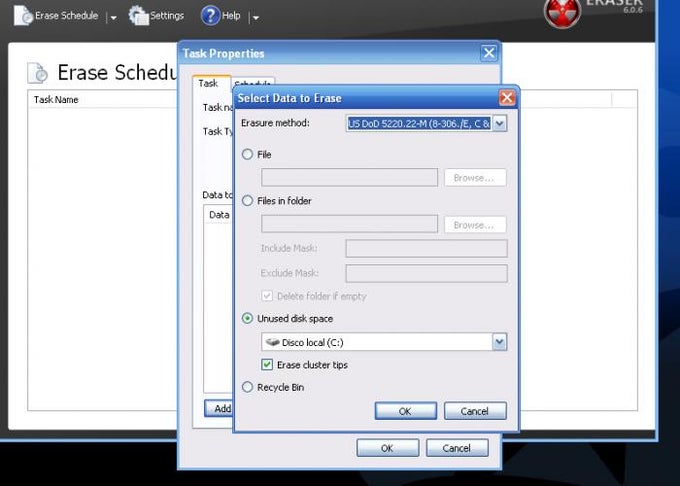680x486 pixels.
Task: Click the Help question mark icon
Action: [210, 16]
